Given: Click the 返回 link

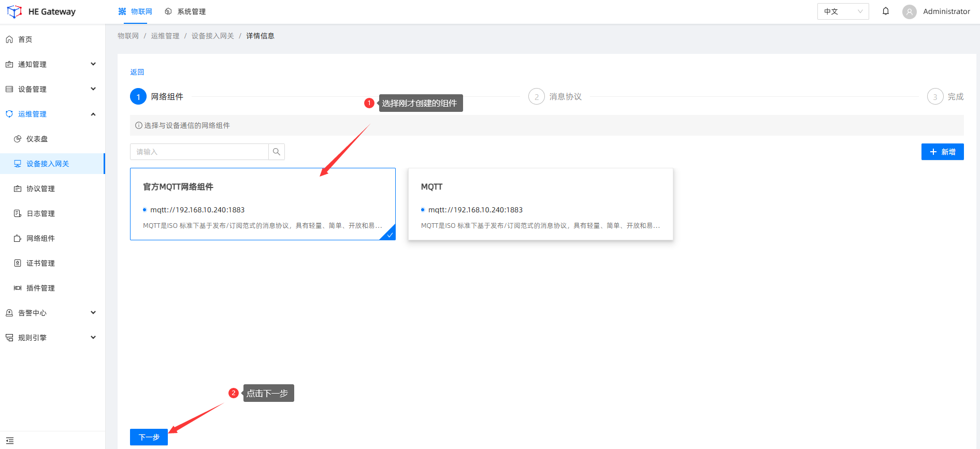Looking at the screenshot, I should pos(137,72).
